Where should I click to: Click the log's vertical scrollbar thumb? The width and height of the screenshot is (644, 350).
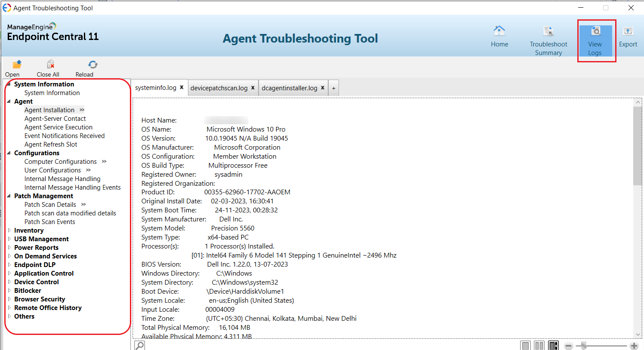tap(638, 146)
